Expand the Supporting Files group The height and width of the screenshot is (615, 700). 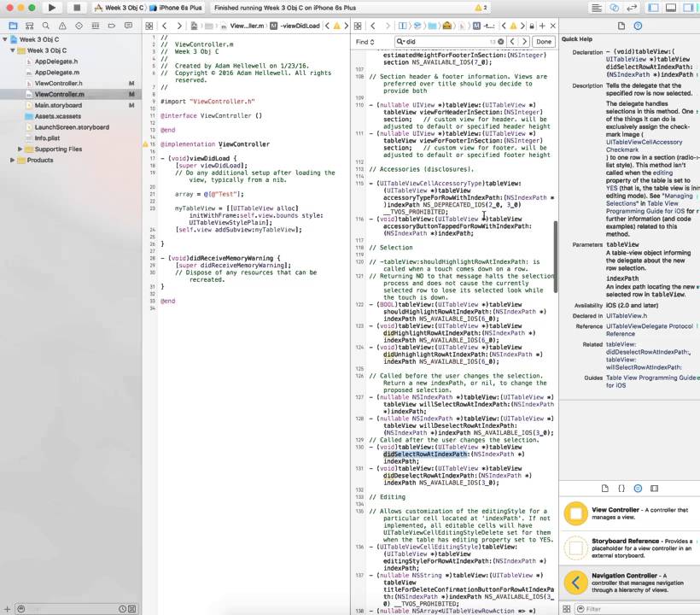pos(20,149)
